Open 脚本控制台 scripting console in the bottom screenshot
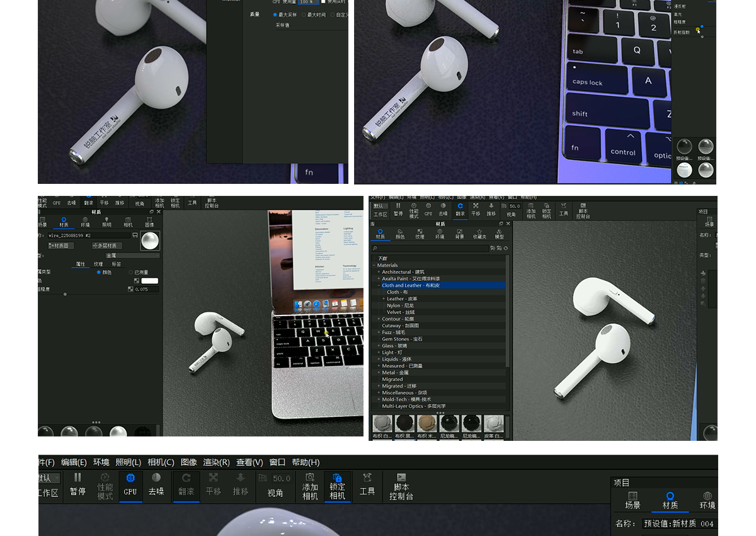 pyautogui.click(x=401, y=487)
